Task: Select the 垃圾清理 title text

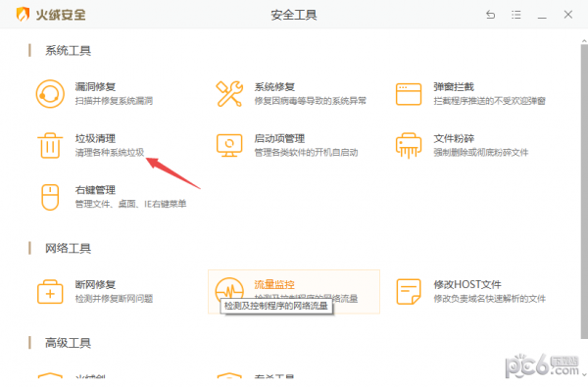Action: 95,139
